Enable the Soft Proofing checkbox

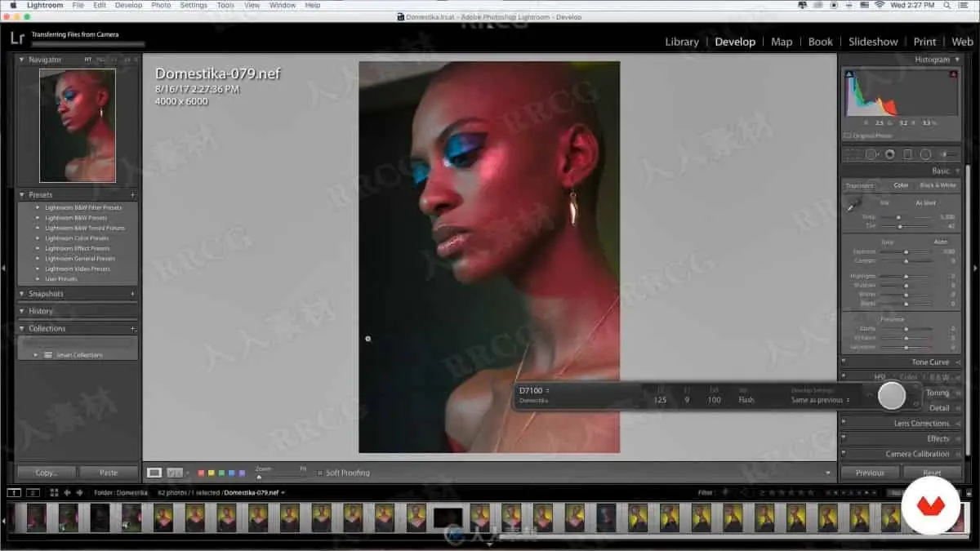tap(320, 473)
